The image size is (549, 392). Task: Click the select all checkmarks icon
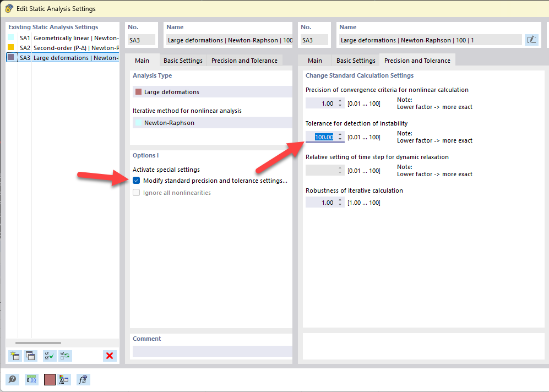pos(50,356)
